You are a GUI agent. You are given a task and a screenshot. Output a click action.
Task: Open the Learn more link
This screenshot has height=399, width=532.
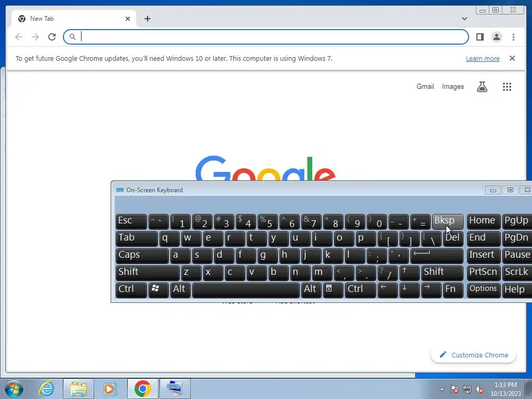483,58
